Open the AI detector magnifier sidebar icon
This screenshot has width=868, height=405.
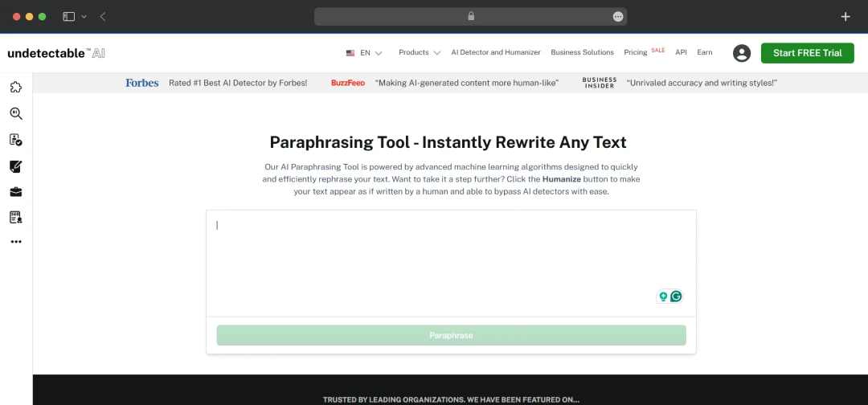[16, 113]
